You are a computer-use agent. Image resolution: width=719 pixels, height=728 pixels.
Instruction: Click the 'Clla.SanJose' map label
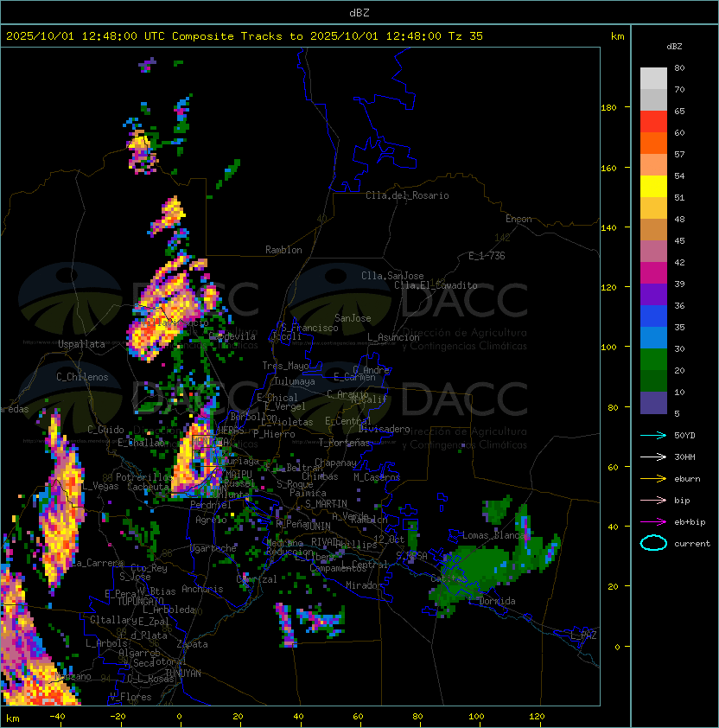[392, 276]
